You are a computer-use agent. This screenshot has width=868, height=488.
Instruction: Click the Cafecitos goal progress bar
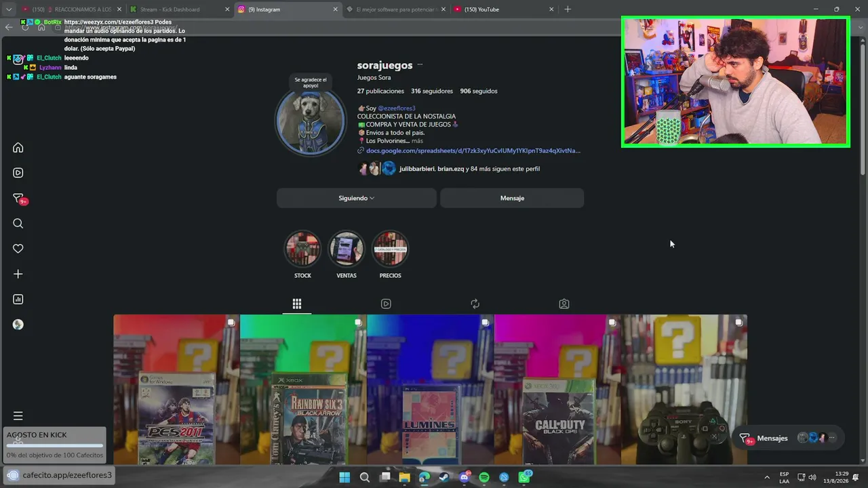pos(55,445)
